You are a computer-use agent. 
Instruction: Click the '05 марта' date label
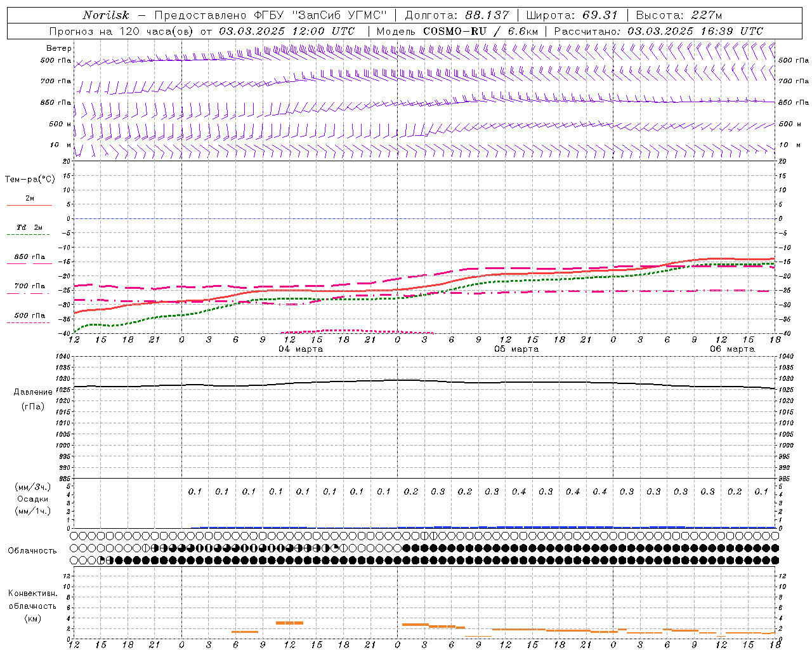(517, 349)
